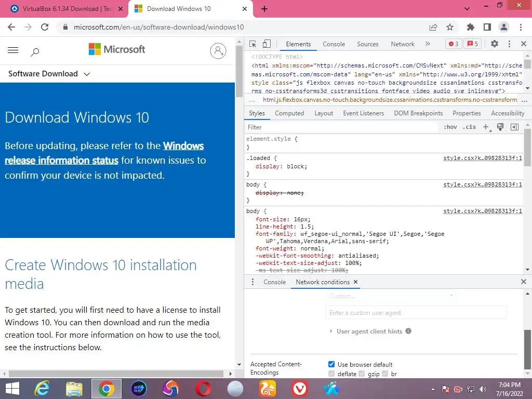Close the Network conditions drawer tab
Viewport: 532px width, 399px height.
point(355,282)
